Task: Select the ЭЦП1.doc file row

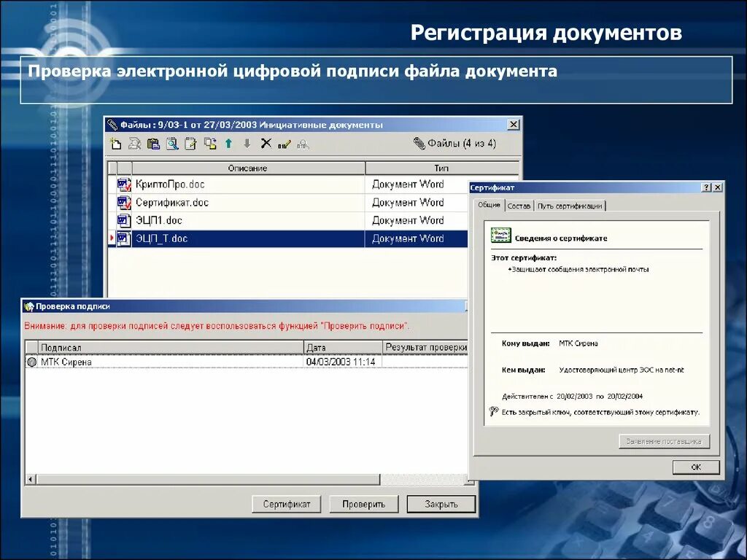Action: (288, 220)
